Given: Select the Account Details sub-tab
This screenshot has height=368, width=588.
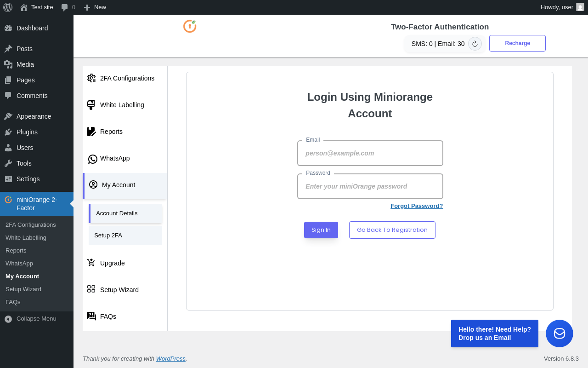Looking at the screenshot, I should pyautogui.click(x=125, y=213).
